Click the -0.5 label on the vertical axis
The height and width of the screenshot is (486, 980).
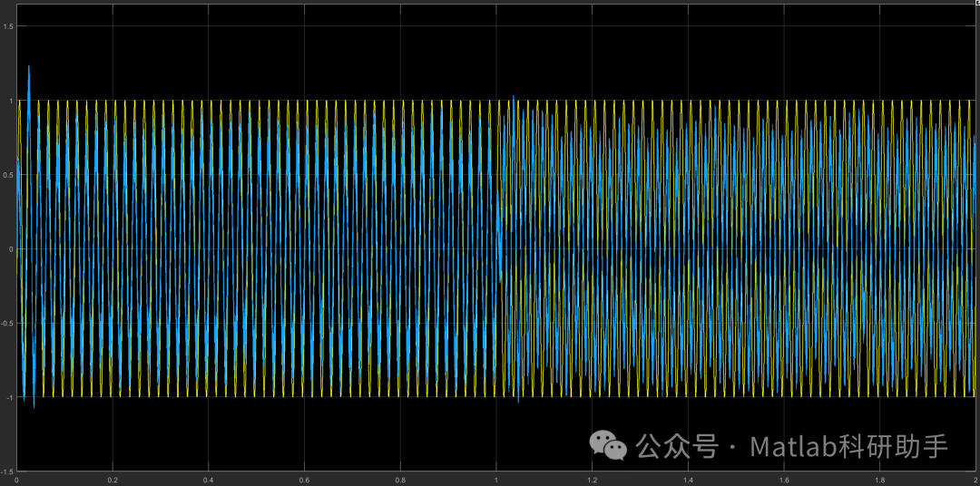pyautogui.click(x=7, y=323)
